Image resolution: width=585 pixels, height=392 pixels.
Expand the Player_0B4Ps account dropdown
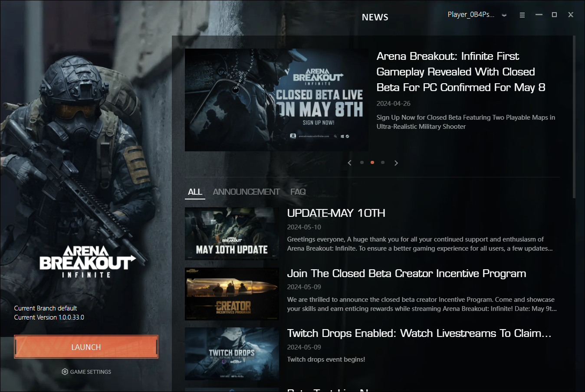point(504,15)
